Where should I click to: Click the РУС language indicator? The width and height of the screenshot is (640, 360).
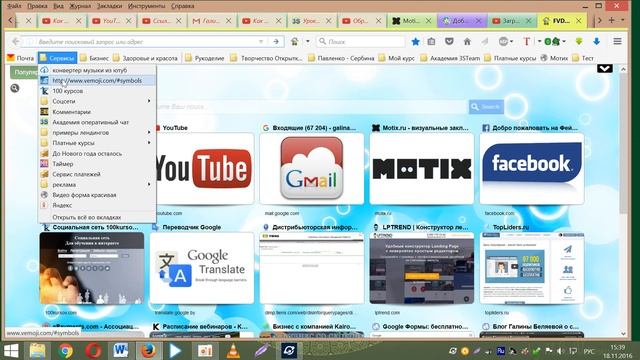pos(589,351)
